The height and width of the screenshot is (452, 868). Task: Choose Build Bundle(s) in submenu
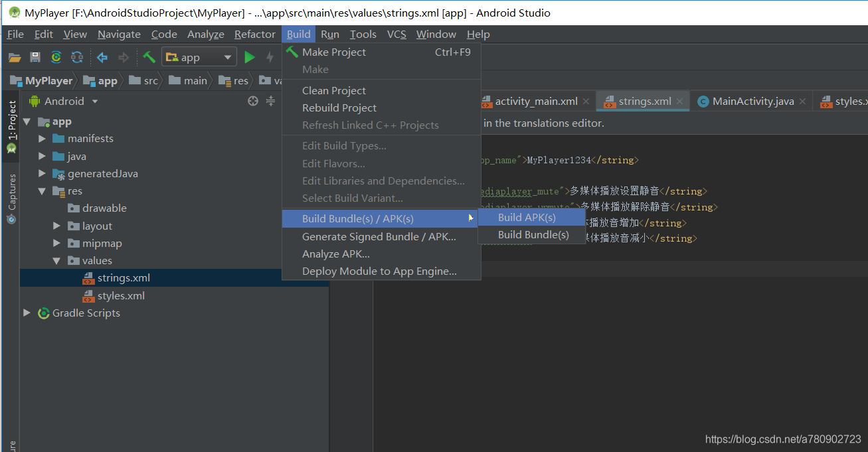(531, 234)
